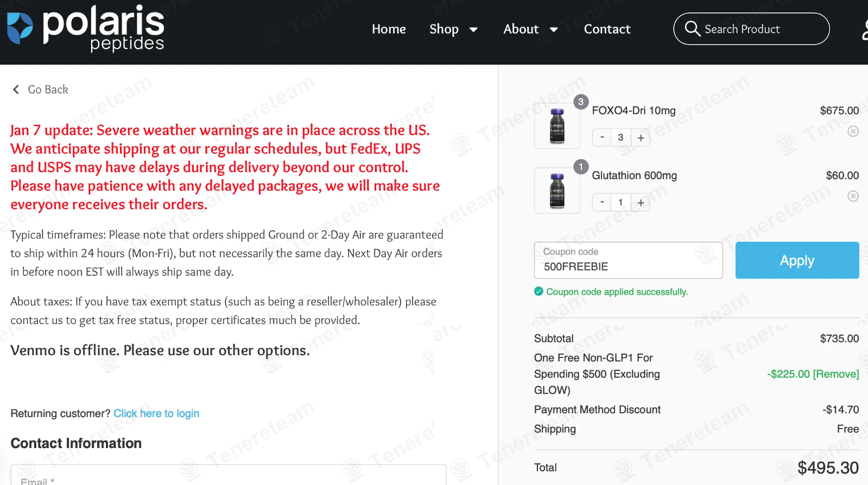Screen dimensions: 868x485
Task: Decrease FOXO4-Dri quantity with minus
Action: (x=602, y=137)
